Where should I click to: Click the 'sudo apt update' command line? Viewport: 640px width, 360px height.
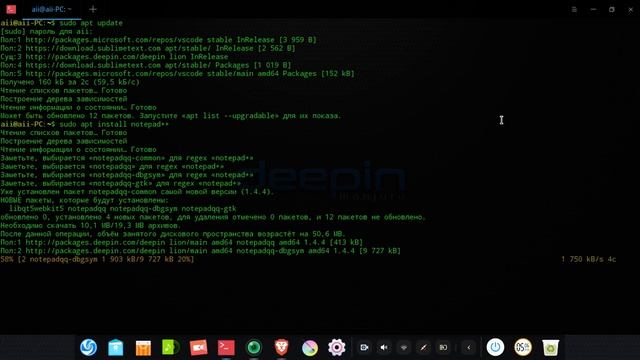tap(62, 23)
